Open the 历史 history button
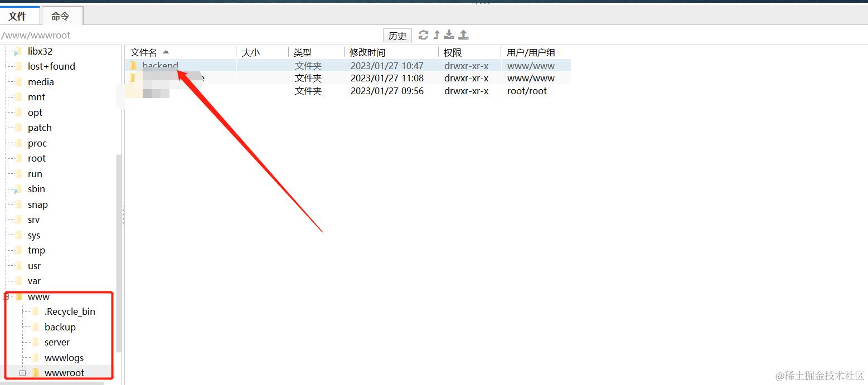The height and width of the screenshot is (385, 868). click(397, 36)
